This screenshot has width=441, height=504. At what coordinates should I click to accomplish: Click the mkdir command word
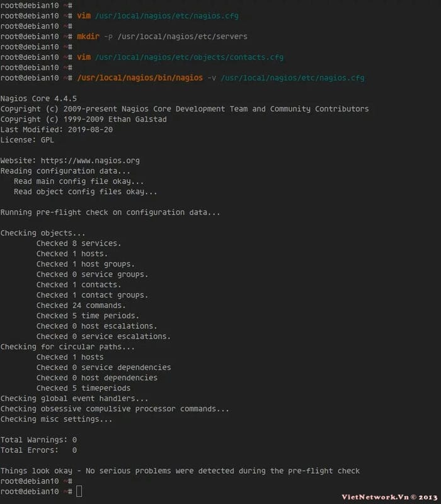click(88, 37)
